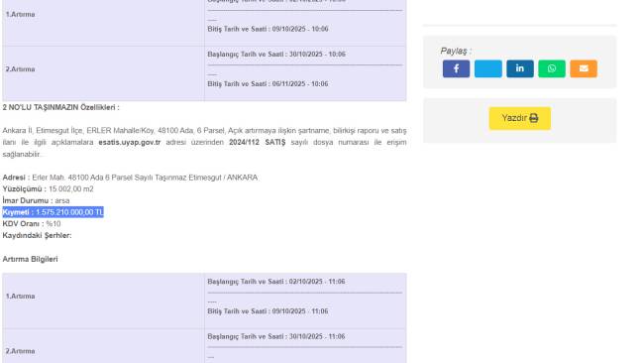The width and height of the screenshot is (644, 363).
Task: Click the Kaydındaki Şerhler label
Action: click(x=37, y=236)
